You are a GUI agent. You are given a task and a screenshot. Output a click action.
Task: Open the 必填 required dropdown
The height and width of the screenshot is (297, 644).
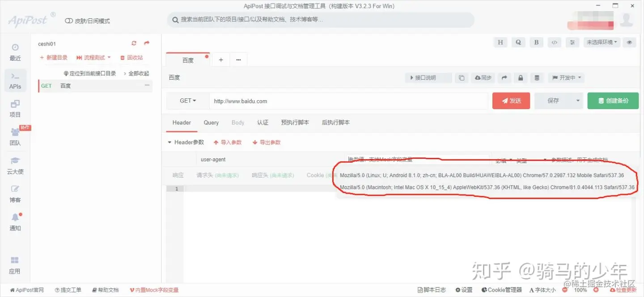tap(504, 160)
